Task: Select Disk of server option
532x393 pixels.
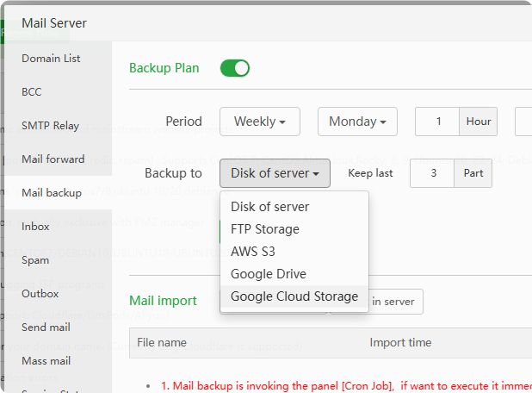Action: click(x=269, y=207)
